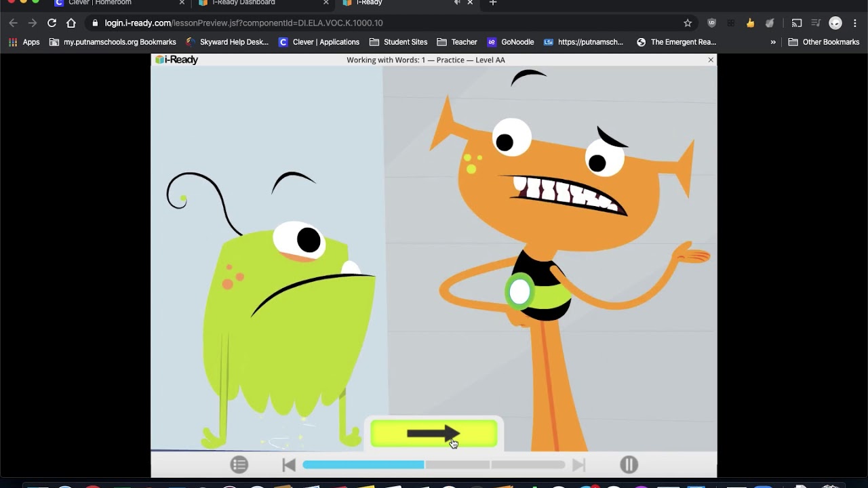This screenshot has height=488, width=868.
Task: Open the lesson menu list icon
Action: tap(239, 464)
